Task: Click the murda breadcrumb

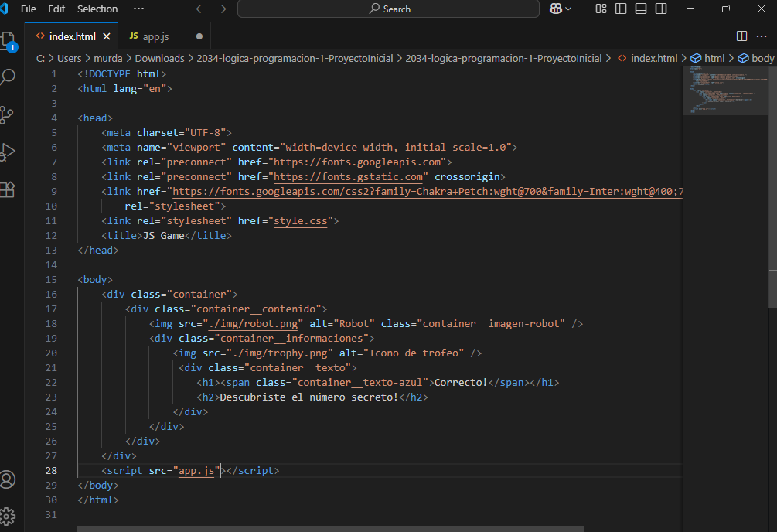Action: 108,59
